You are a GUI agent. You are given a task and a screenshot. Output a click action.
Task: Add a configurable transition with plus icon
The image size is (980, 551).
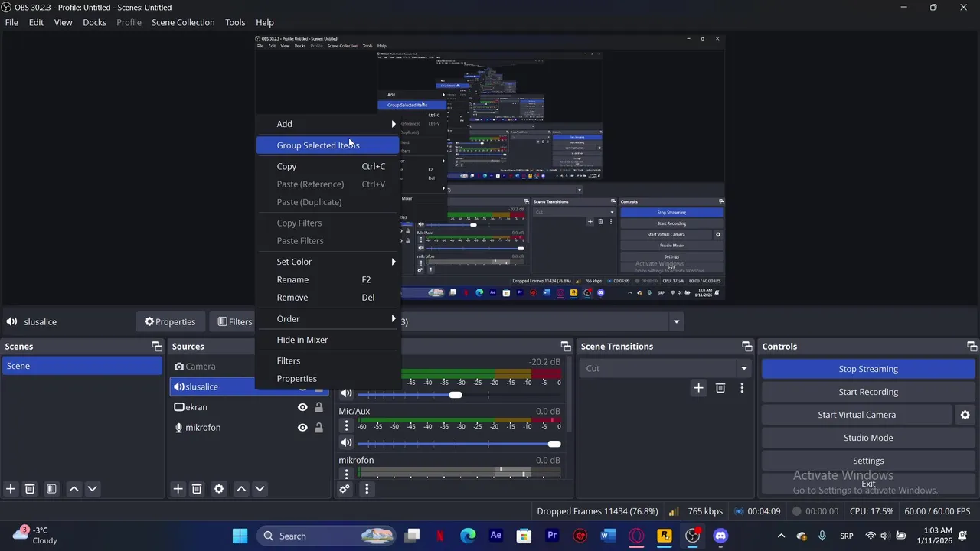pyautogui.click(x=698, y=388)
